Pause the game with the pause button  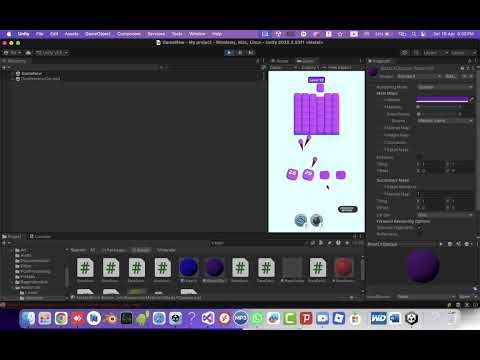[x=240, y=53]
